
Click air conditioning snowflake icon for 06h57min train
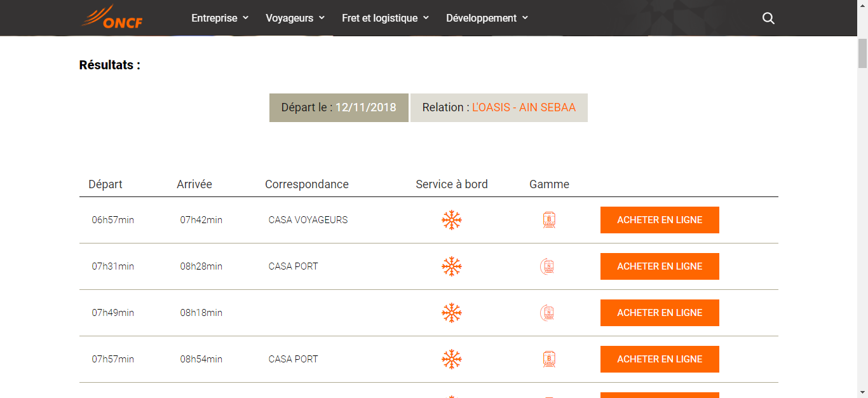click(451, 220)
